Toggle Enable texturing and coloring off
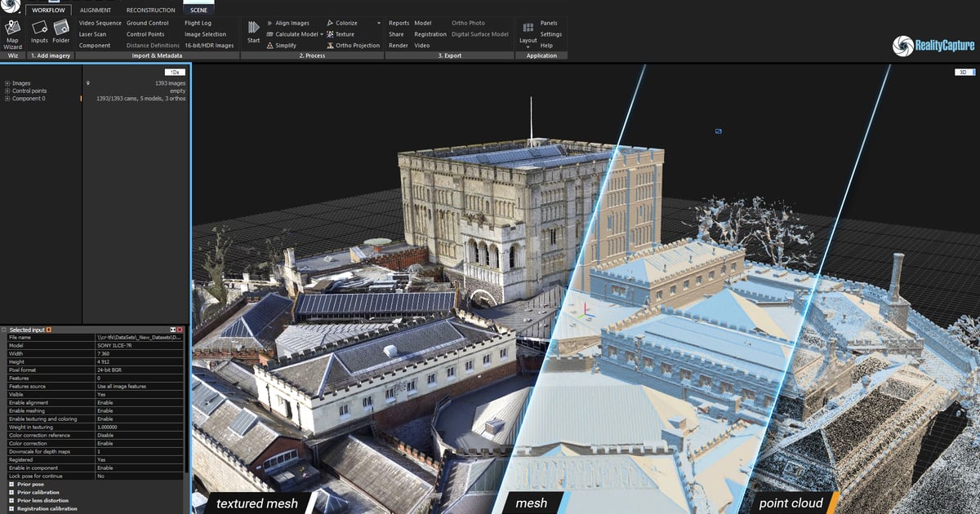This screenshot has width=980, height=514. (x=131, y=419)
